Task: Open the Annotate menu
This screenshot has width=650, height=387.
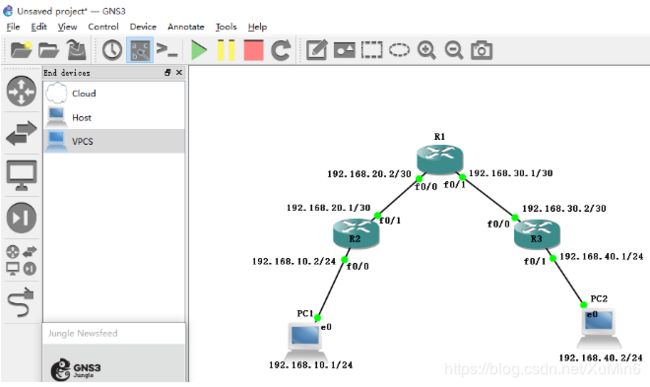Action: (x=186, y=27)
